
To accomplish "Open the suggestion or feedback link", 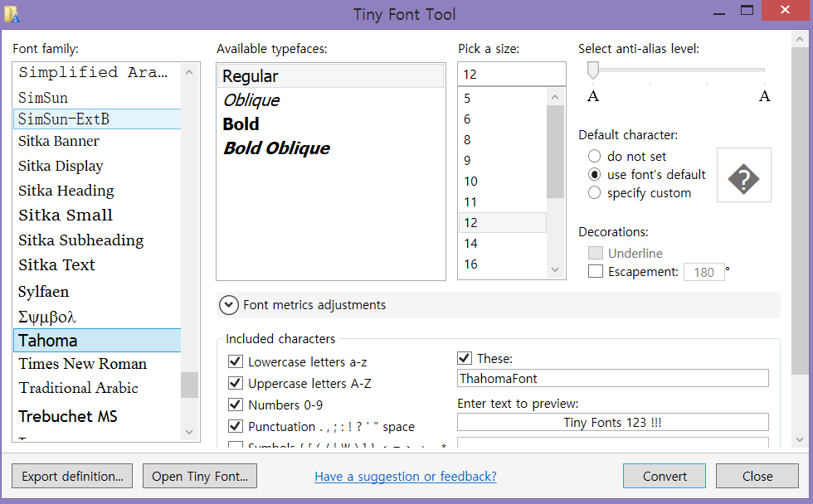I will pyautogui.click(x=406, y=476).
